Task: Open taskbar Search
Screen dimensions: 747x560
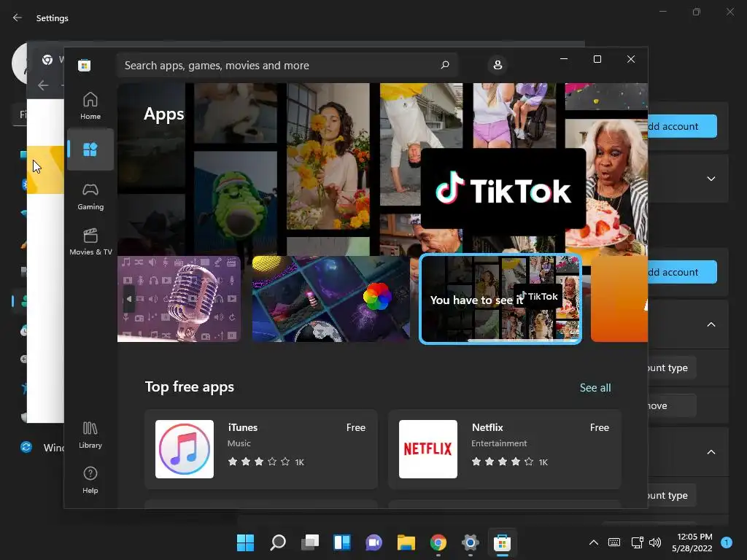Action: (x=278, y=542)
